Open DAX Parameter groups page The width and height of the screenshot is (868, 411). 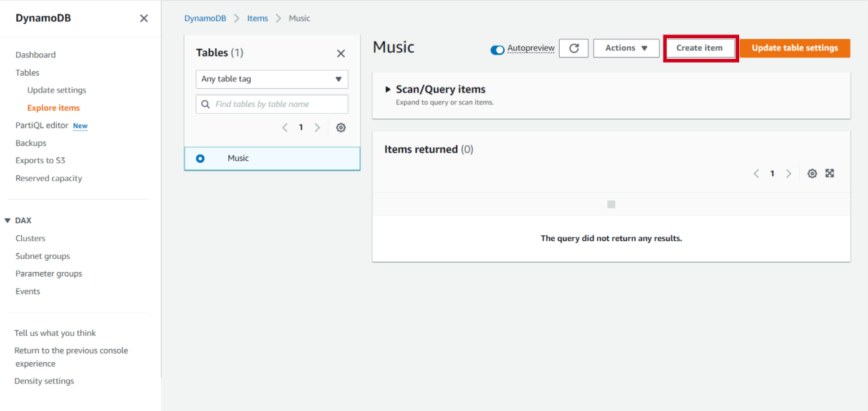(x=49, y=274)
